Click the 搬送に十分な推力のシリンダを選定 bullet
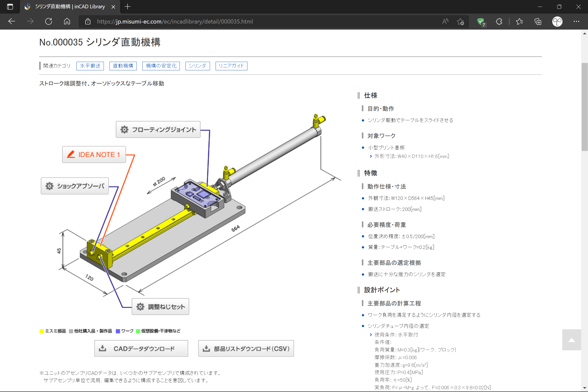 (x=406, y=274)
